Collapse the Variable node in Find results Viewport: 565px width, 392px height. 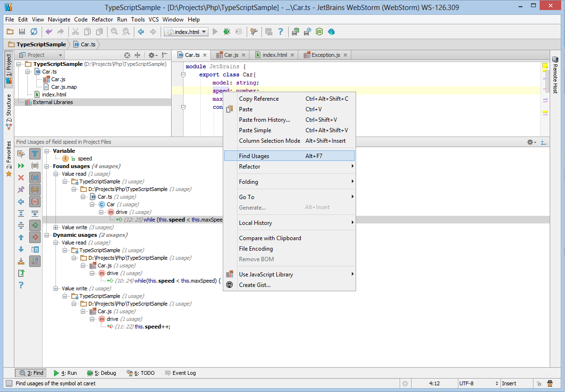point(47,151)
